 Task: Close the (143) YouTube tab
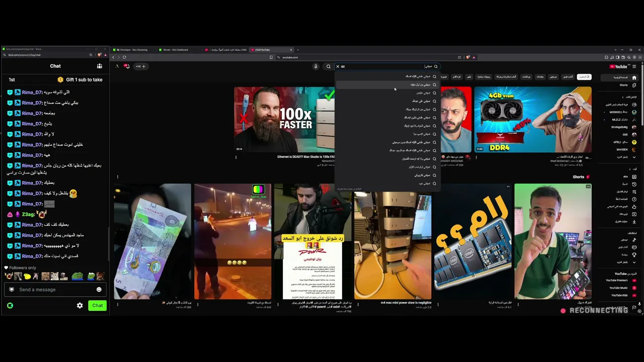(291, 50)
